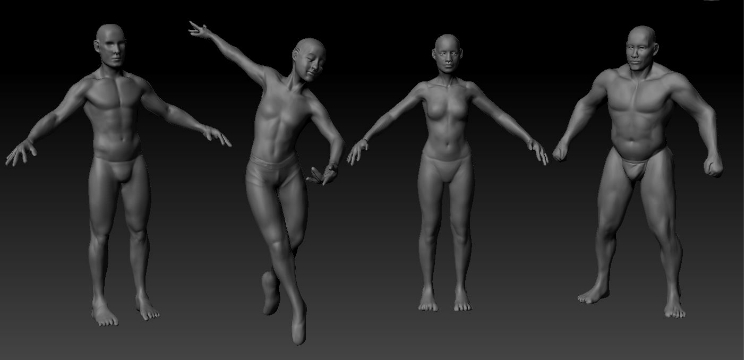Click the standing female's left-side open hand
The width and height of the screenshot is (744, 360).
click(x=357, y=151)
